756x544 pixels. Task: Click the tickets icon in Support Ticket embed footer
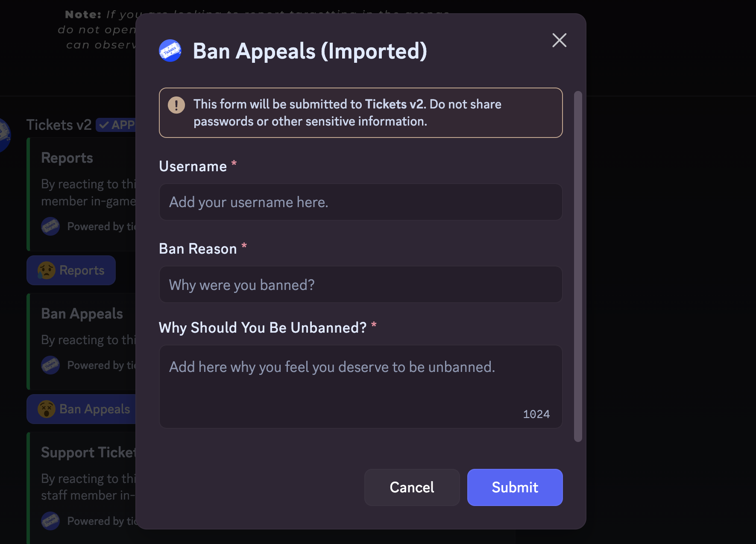(50, 521)
